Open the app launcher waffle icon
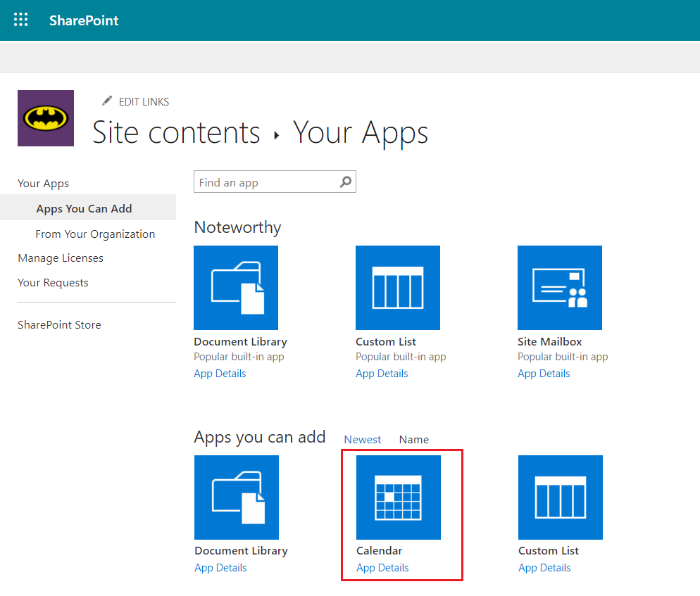This screenshot has height=596, width=700. [21, 20]
